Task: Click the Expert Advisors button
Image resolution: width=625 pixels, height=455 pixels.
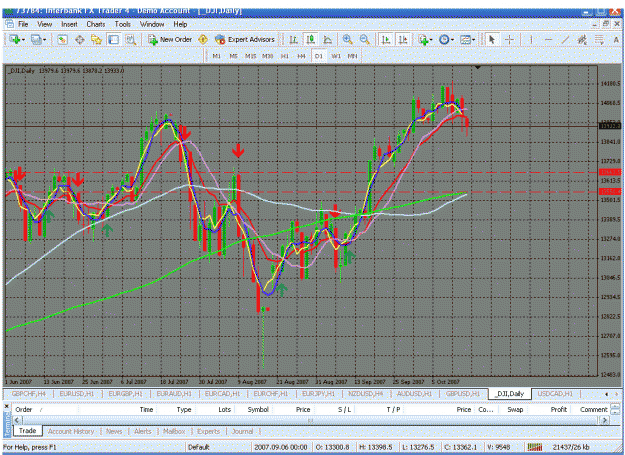Action: click(245, 39)
